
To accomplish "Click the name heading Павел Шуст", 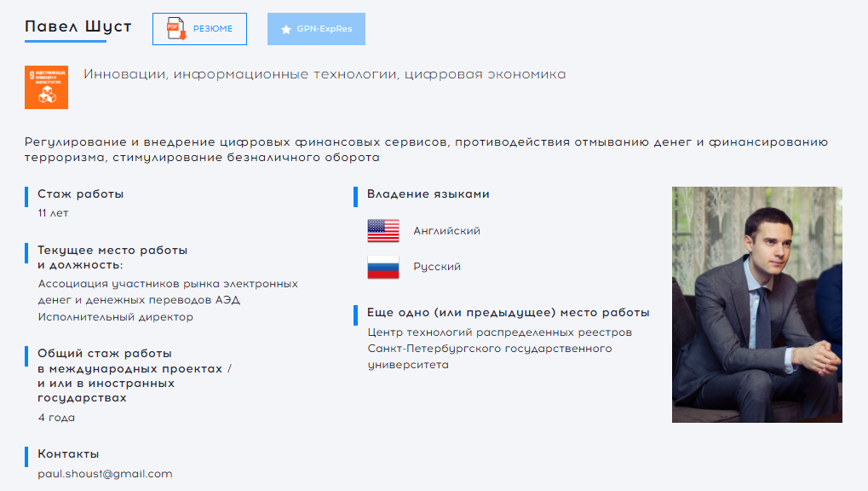I will (78, 26).
